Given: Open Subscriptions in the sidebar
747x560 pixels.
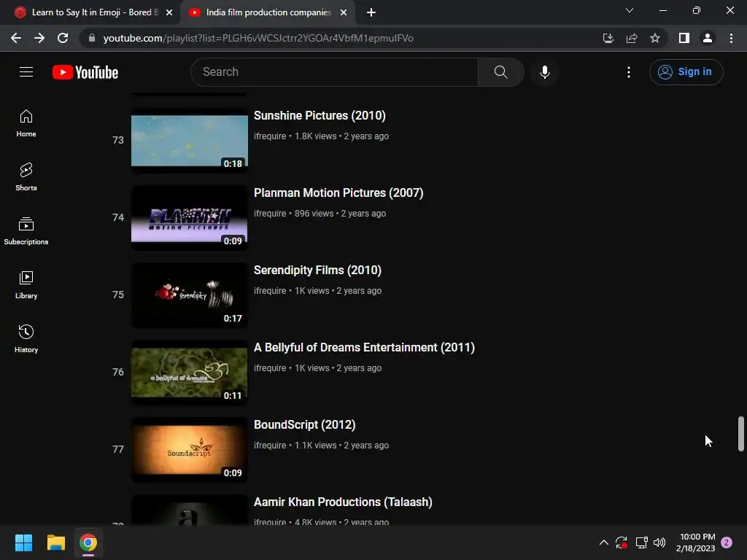Looking at the screenshot, I should click(x=26, y=231).
